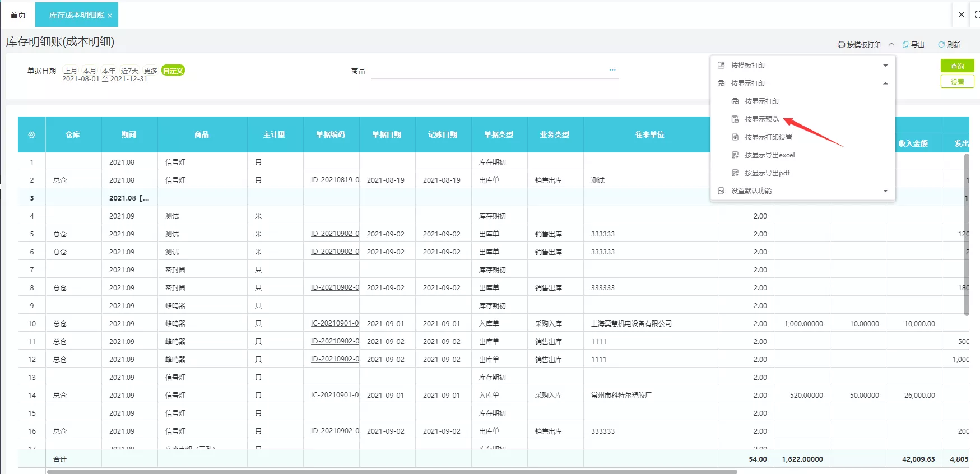Image resolution: width=980 pixels, height=474 pixels.
Task: Click the refresh icon next to 刷新
Action: tap(941, 45)
